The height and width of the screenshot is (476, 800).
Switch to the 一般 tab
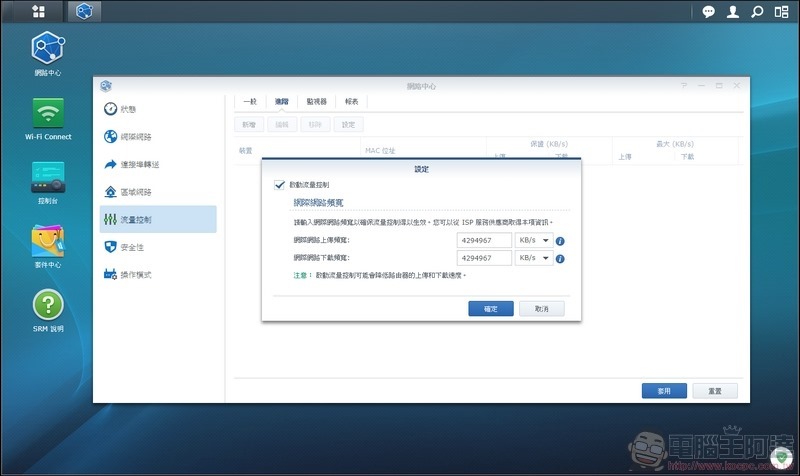pyautogui.click(x=250, y=102)
